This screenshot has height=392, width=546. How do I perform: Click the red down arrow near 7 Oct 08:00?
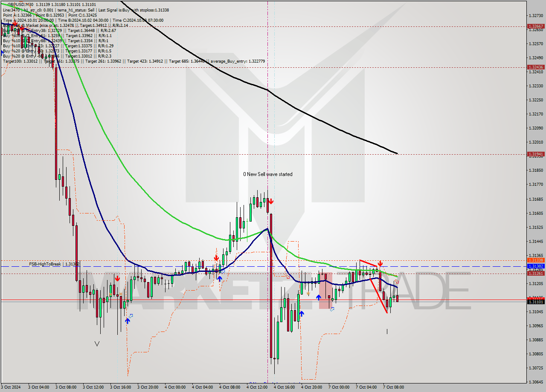point(380,264)
